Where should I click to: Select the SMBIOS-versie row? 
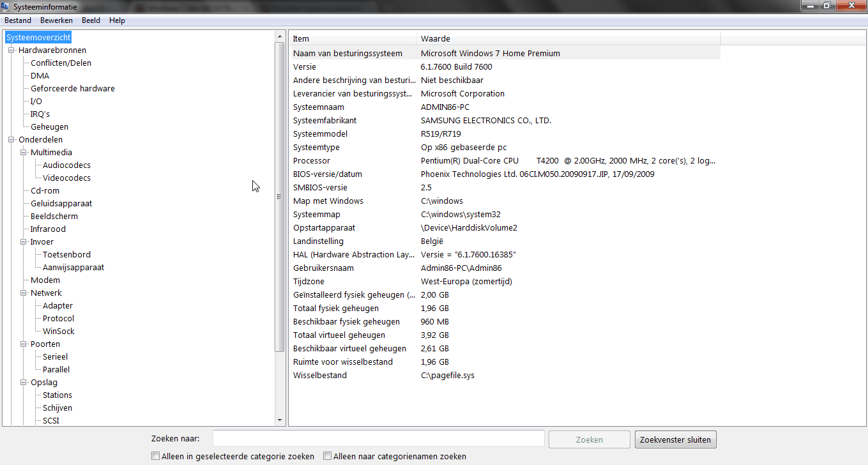click(x=505, y=188)
